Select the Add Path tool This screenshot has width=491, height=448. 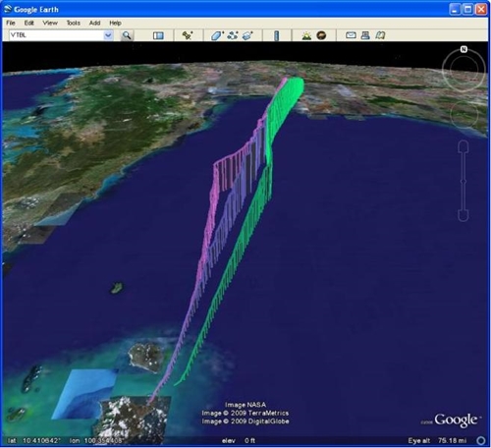233,35
